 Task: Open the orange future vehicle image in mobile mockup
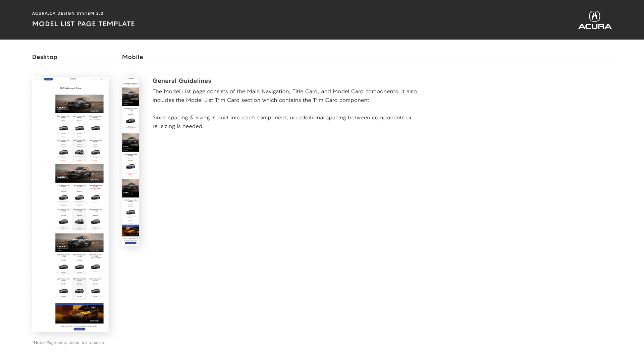click(x=130, y=232)
